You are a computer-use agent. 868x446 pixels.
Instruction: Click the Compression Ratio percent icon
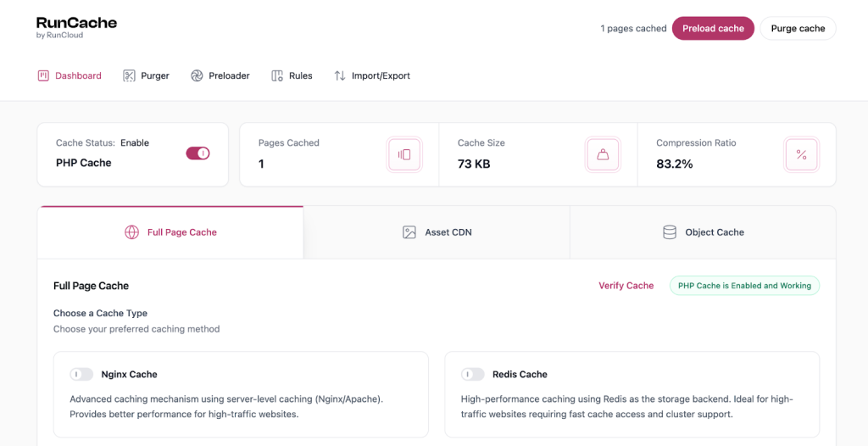click(x=801, y=154)
